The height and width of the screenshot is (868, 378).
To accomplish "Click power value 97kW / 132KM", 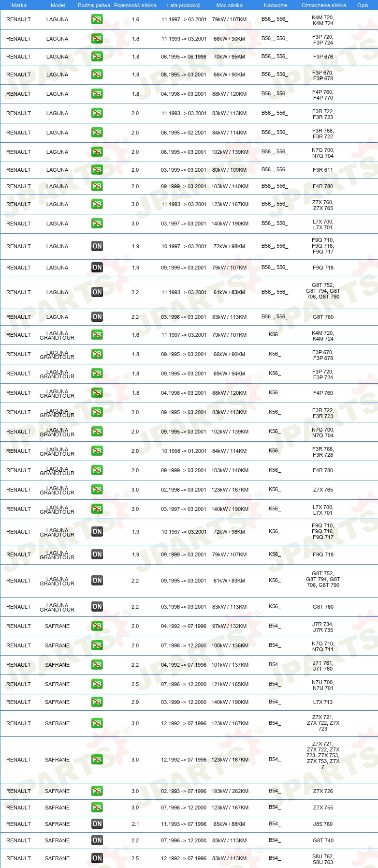I will tap(230, 626).
